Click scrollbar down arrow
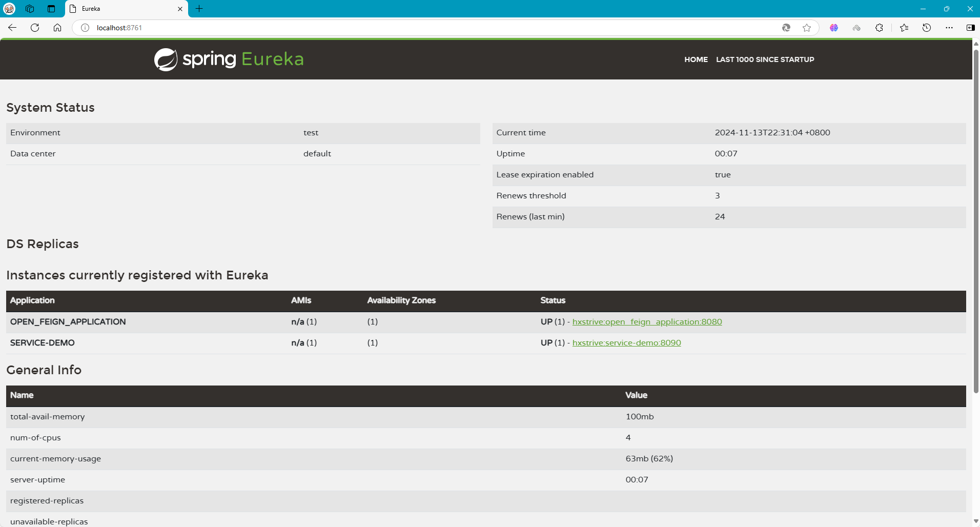Image resolution: width=980 pixels, height=527 pixels. point(976,522)
